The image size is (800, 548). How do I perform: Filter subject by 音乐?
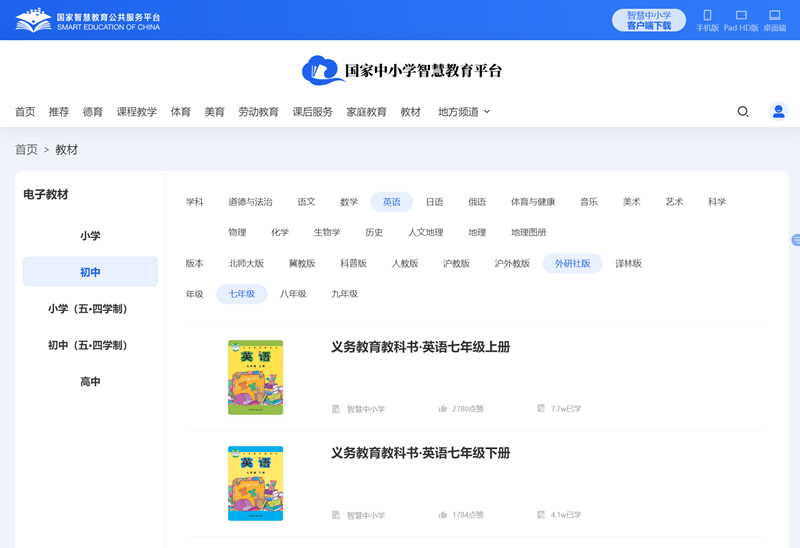[589, 202]
